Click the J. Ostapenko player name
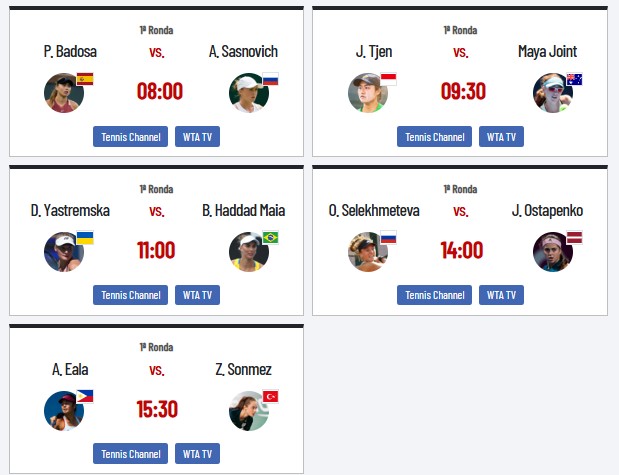The image size is (619, 475). (547, 210)
